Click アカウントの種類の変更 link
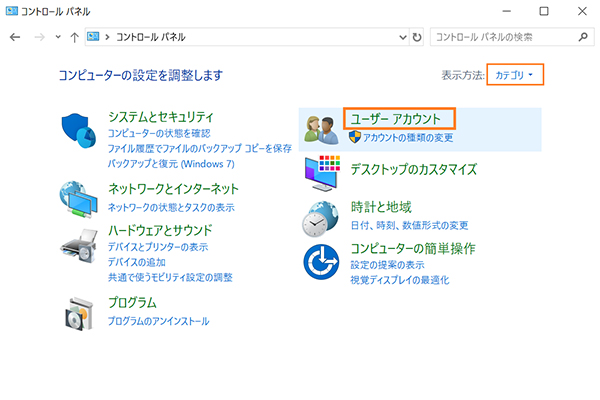 tap(408, 137)
